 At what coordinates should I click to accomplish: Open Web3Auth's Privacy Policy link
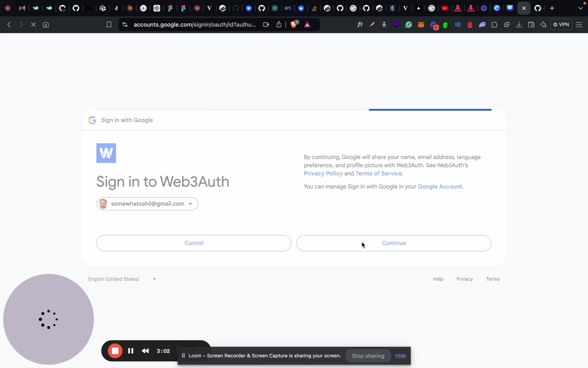[x=323, y=173]
